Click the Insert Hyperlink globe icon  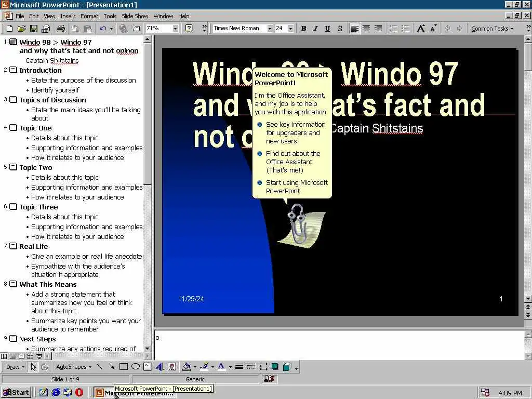coord(124,29)
